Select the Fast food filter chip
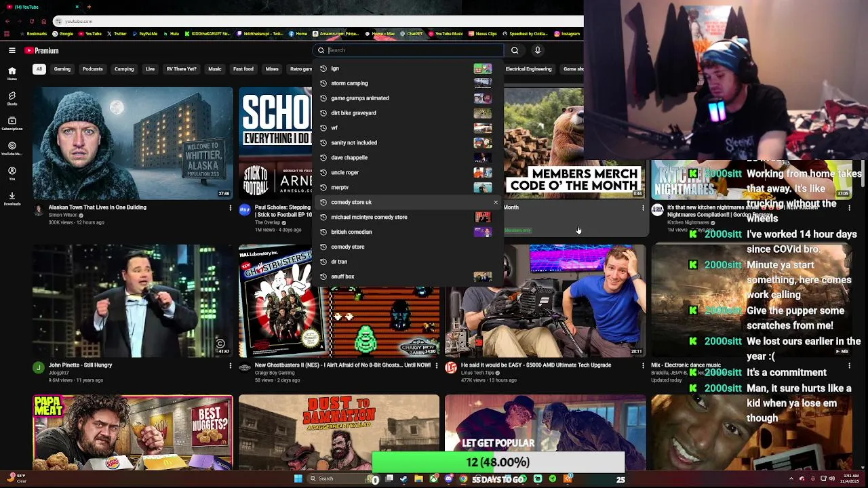 click(243, 69)
